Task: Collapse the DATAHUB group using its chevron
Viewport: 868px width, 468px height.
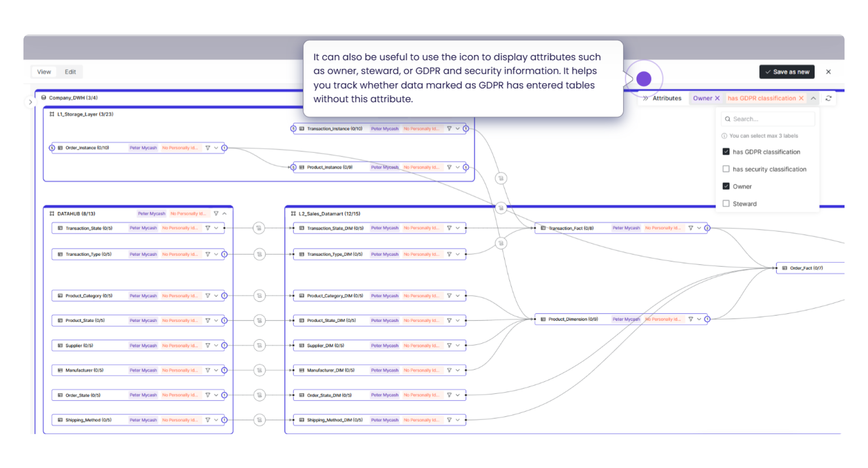Action: tap(224, 213)
